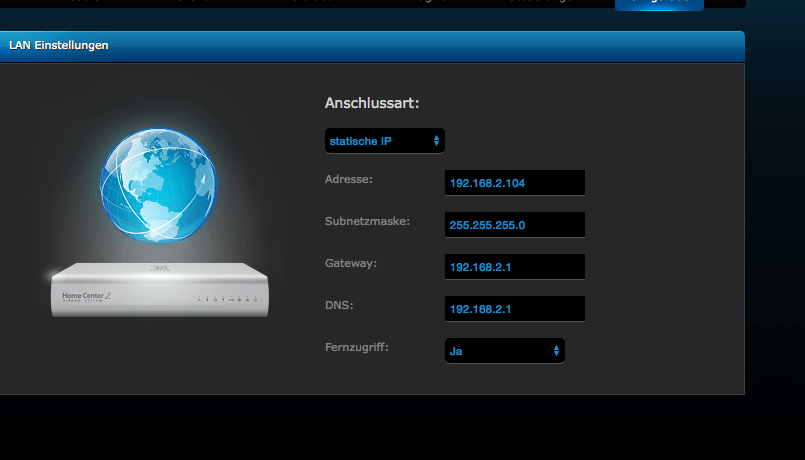Click the 'Fernzugriff:' label
Viewport: 805px width, 460px height.
[x=357, y=347]
